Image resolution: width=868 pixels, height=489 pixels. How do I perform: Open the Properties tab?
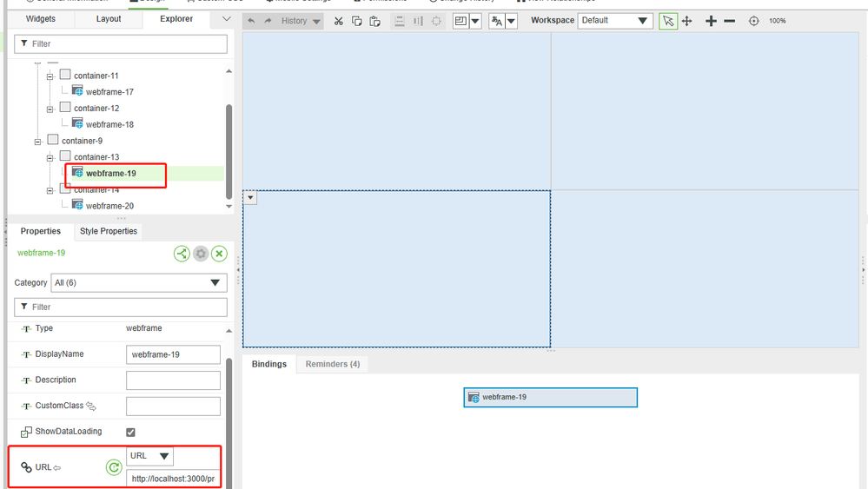[41, 231]
